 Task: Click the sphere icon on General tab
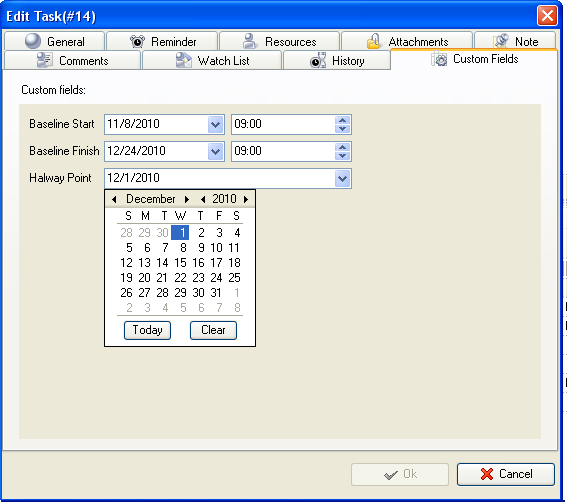pyautogui.click(x=33, y=41)
